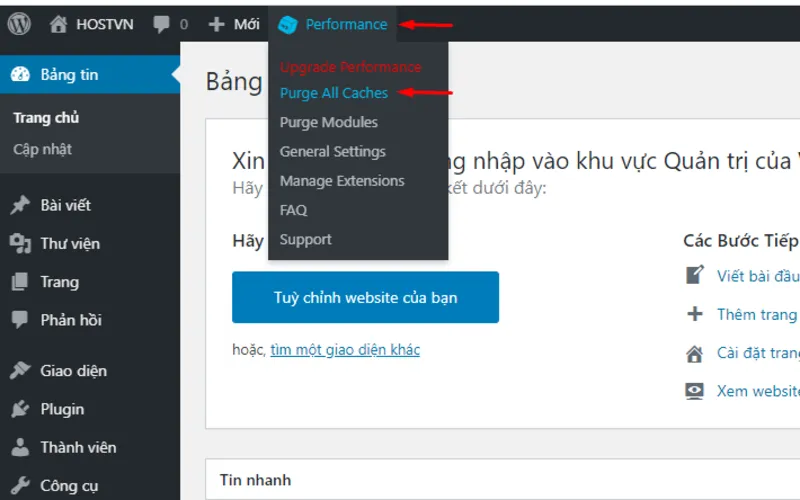
Task: Open Cập nhật submenu item
Action: 42,149
